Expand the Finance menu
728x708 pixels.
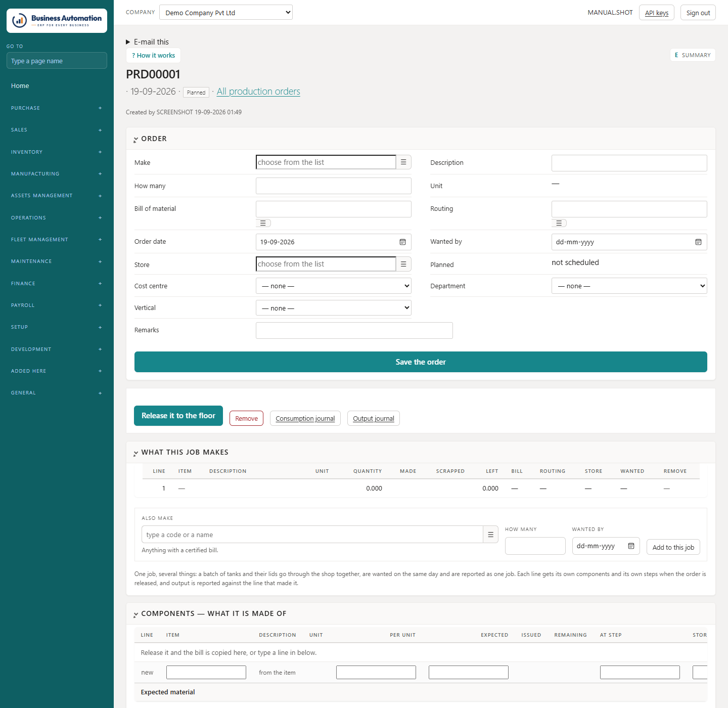[x=57, y=284]
